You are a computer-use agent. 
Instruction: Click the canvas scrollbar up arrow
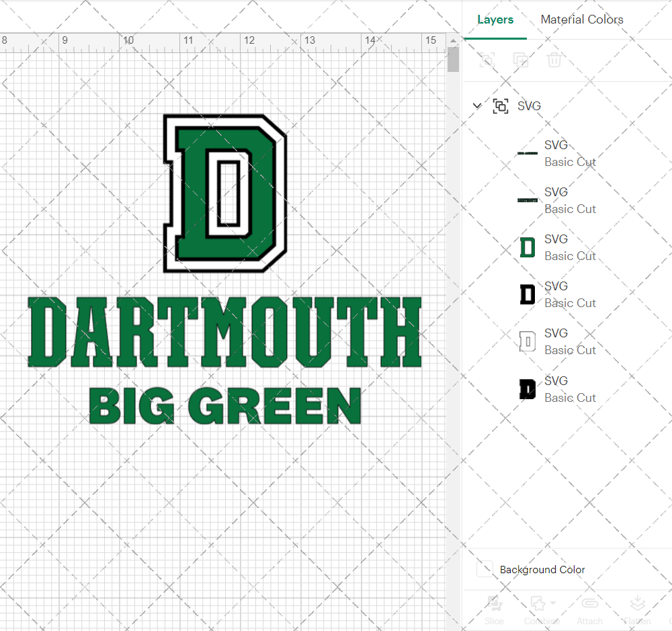[x=453, y=41]
